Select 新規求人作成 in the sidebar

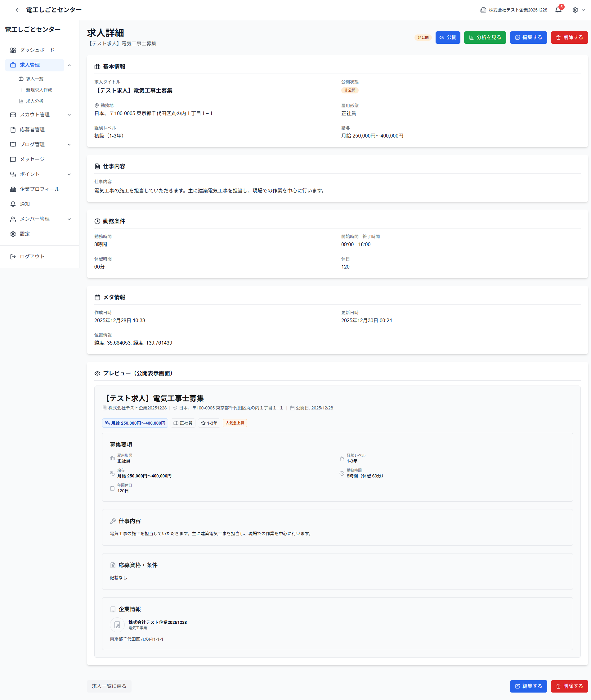coord(39,90)
